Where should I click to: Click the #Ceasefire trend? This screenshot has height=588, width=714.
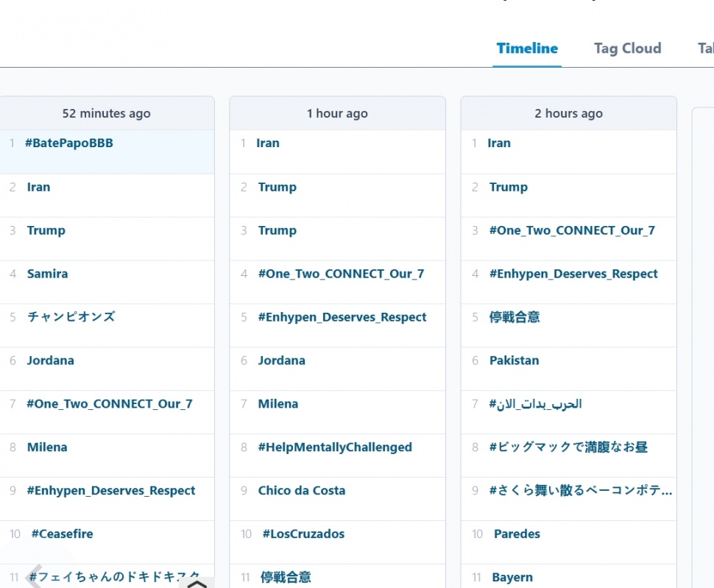tap(62, 534)
